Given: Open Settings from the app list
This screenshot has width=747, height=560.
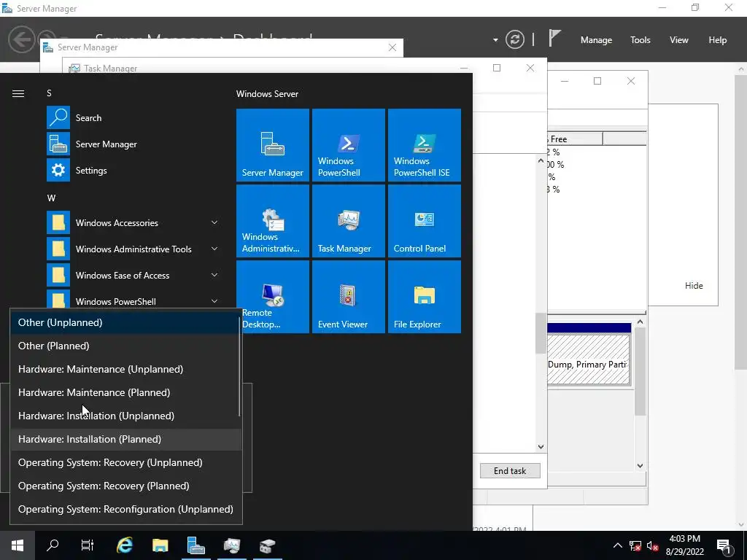Looking at the screenshot, I should (x=133, y=170).
